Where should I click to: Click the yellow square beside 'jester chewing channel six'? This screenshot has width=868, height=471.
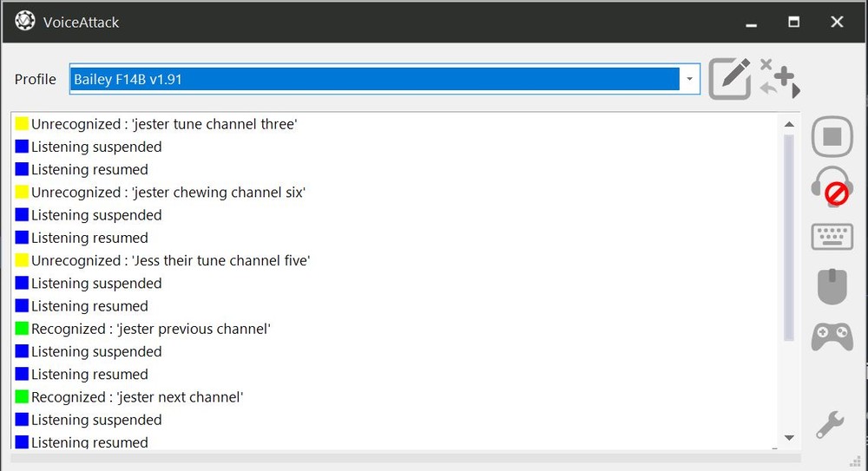[22, 192]
